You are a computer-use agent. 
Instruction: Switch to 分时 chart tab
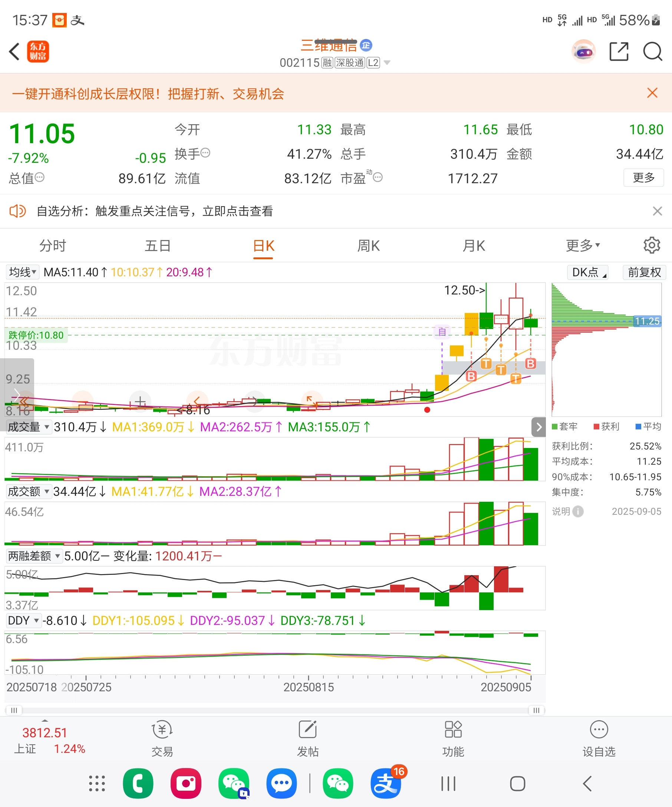(x=53, y=246)
